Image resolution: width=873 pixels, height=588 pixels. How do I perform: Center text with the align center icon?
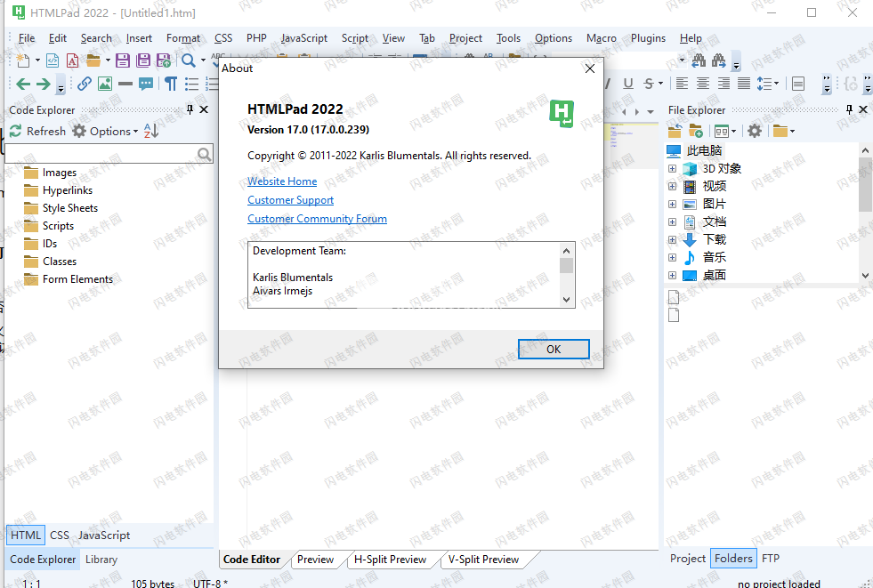pyautogui.click(x=703, y=84)
